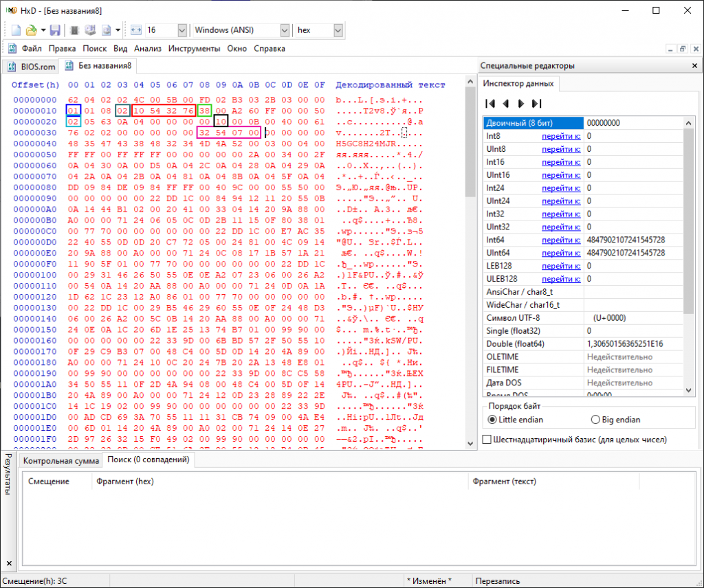
Task: Click hex view scrollbar down arrow
Action: (470, 444)
